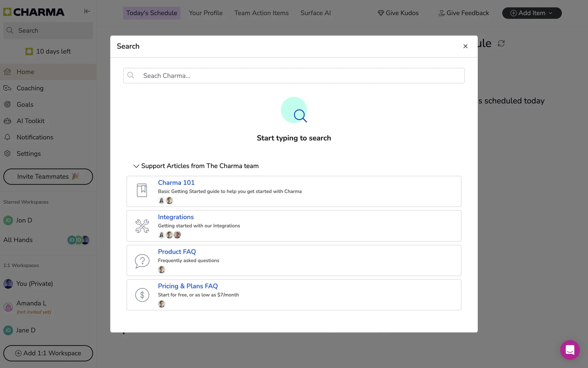The image size is (588, 368).
Task: Open the chat support bubble
Action: [x=570, y=350]
